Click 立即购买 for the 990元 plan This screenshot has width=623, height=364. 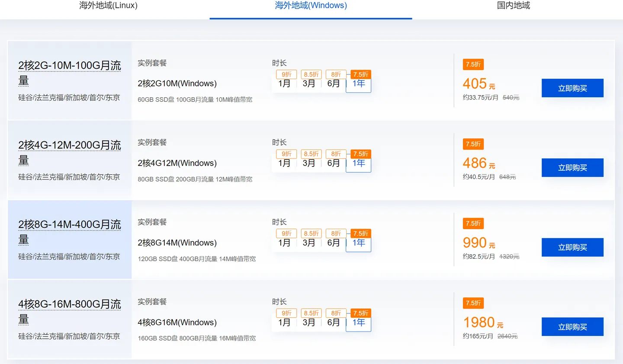(x=572, y=247)
